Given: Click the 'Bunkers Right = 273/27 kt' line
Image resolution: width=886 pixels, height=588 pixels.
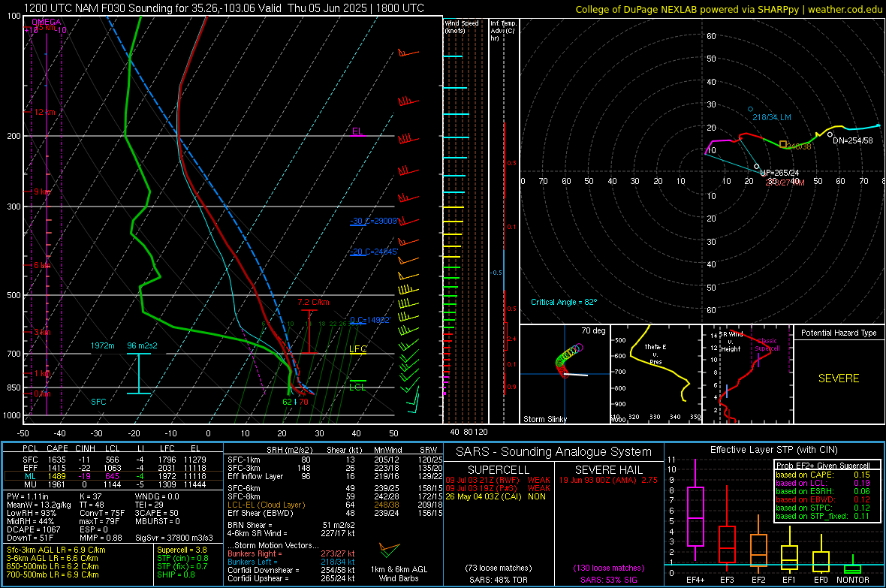Looking at the screenshot, I should pos(291,553).
